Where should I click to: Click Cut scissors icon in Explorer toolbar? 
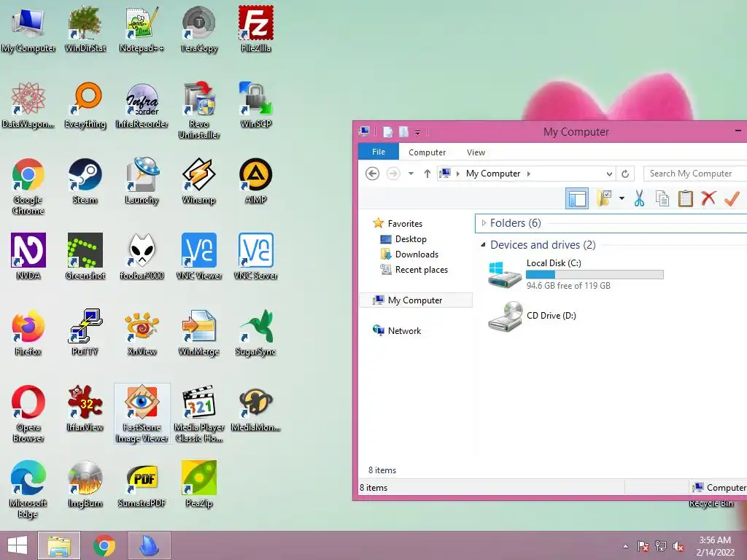639,198
